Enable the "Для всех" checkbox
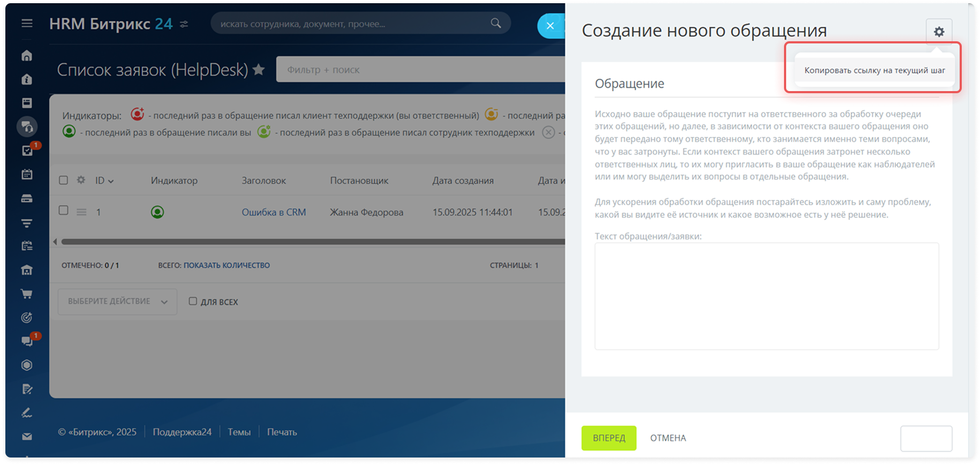Screen dimensions: 980x465 (x=193, y=302)
